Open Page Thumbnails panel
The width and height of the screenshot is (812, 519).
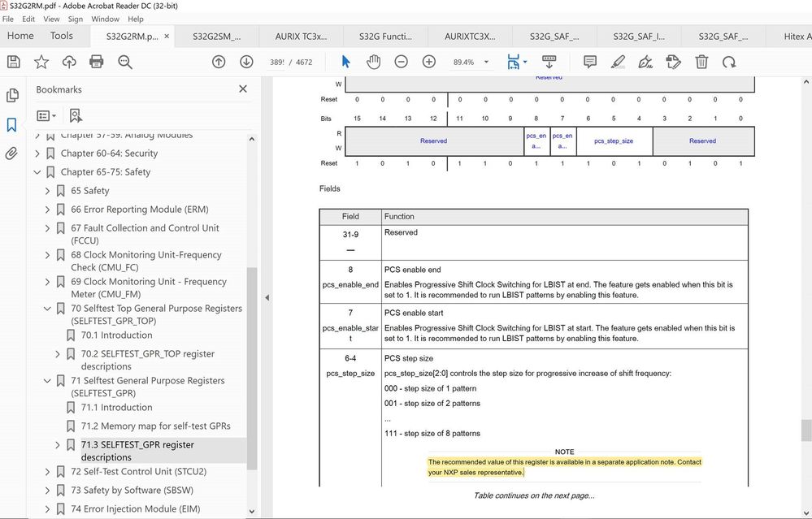[12, 95]
